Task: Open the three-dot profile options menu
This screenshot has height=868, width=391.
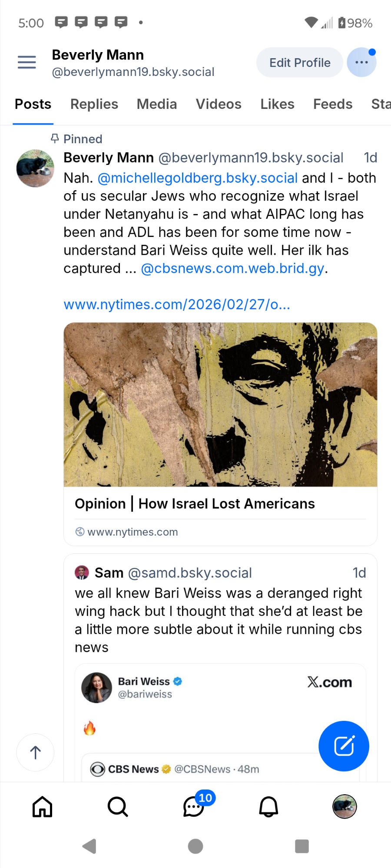Action: tap(361, 62)
